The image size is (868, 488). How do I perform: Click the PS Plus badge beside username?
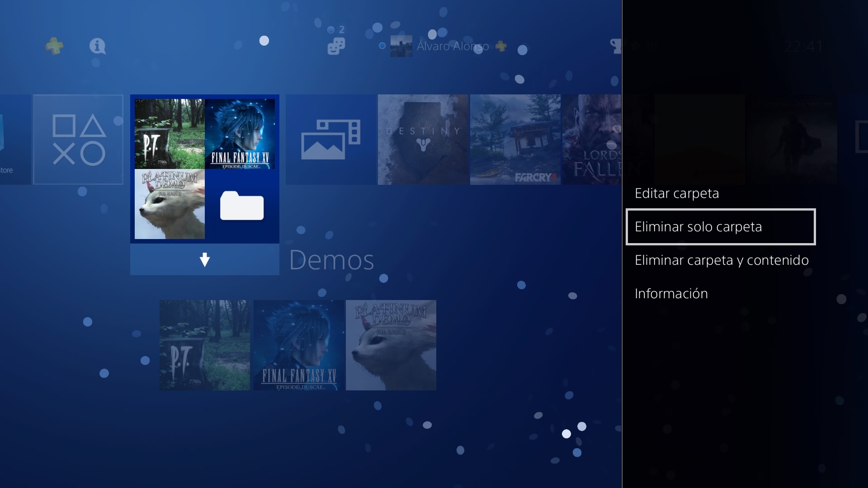pyautogui.click(x=501, y=46)
